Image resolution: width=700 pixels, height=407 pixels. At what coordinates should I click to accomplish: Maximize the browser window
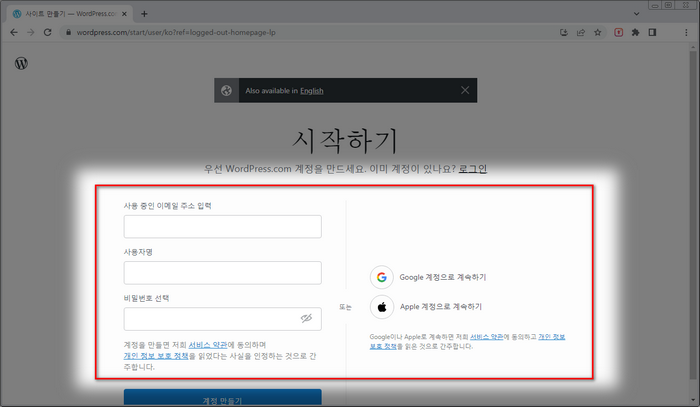click(x=668, y=5)
